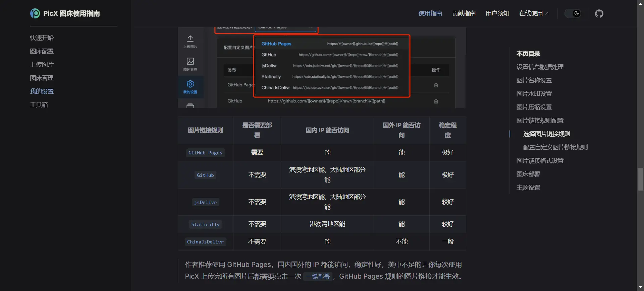Click the 本页目录 heading
644x291 pixels.
click(x=528, y=54)
